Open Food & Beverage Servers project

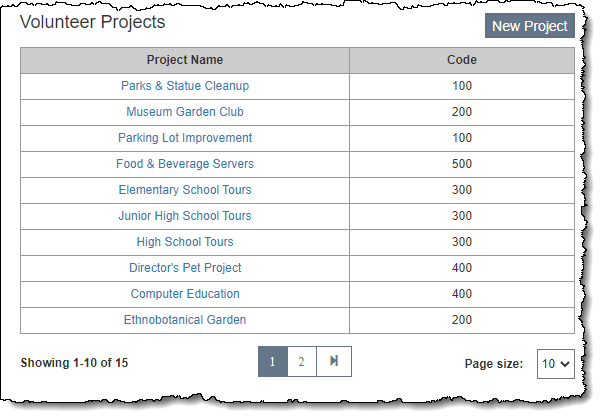click(x=185, y=164)
